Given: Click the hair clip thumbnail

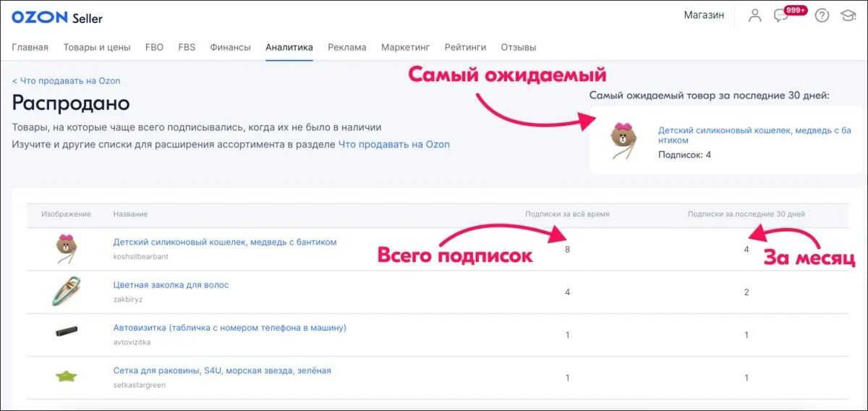Looking at the screenshot, I should pos(66,291).
